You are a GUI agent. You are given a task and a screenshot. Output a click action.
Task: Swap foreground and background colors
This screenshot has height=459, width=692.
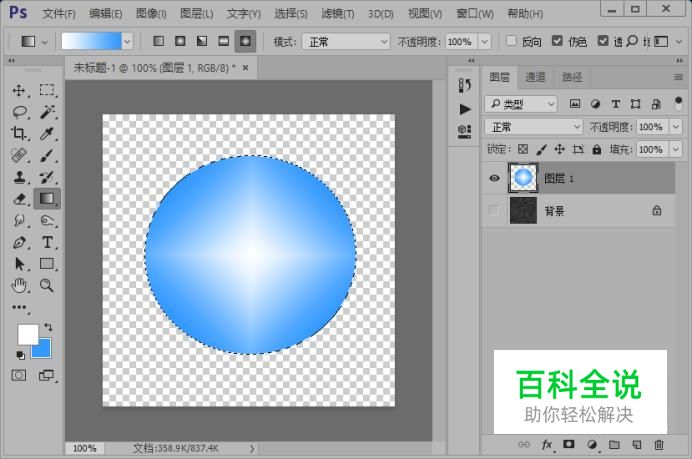[x=48, y=327]
